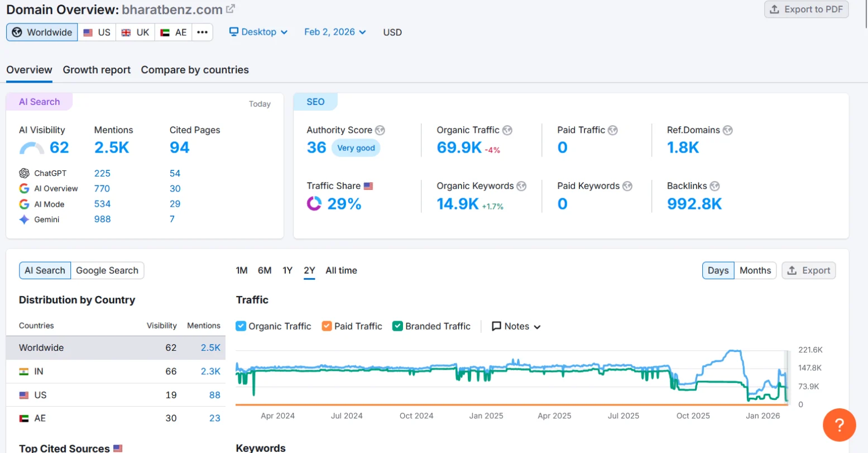Open the external link icon beside bharatbenz.com
Image resolution: width=868 pixels, height=453 pixels.
click(x=231, y=9)
